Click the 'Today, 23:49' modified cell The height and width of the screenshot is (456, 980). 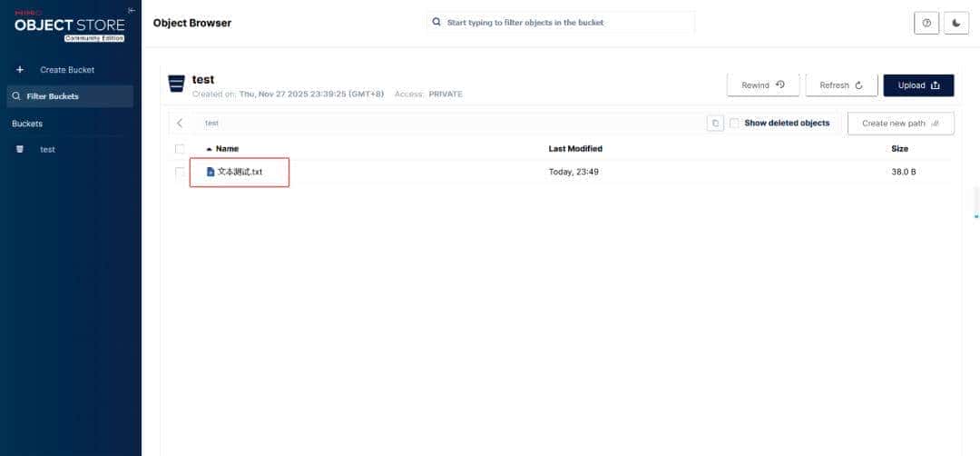(x=573, y=172)
